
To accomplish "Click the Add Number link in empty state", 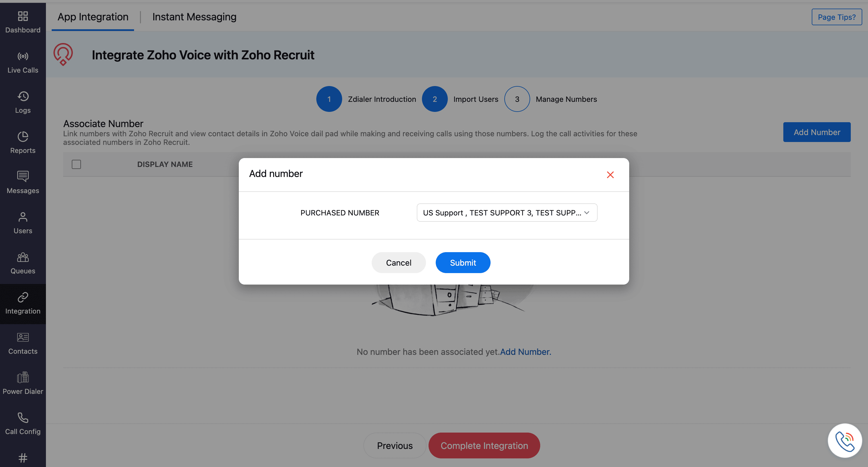I will [x=525, y=352].
